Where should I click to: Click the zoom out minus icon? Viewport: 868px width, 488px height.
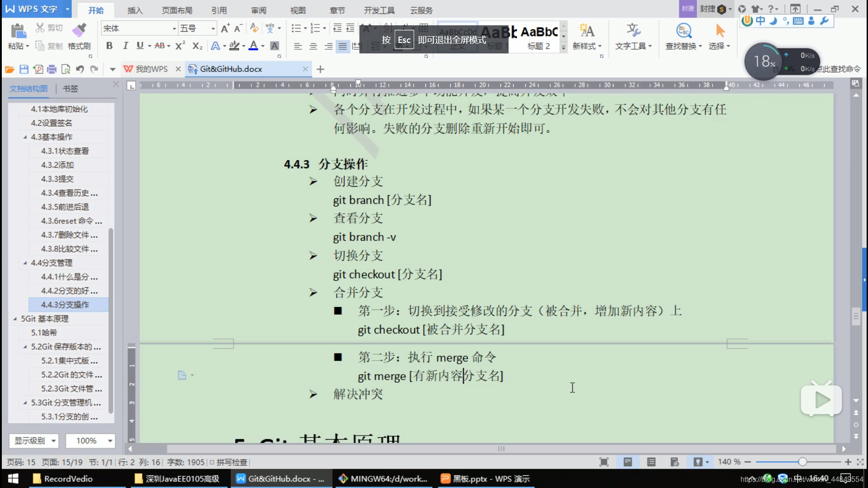coord(748,462)
